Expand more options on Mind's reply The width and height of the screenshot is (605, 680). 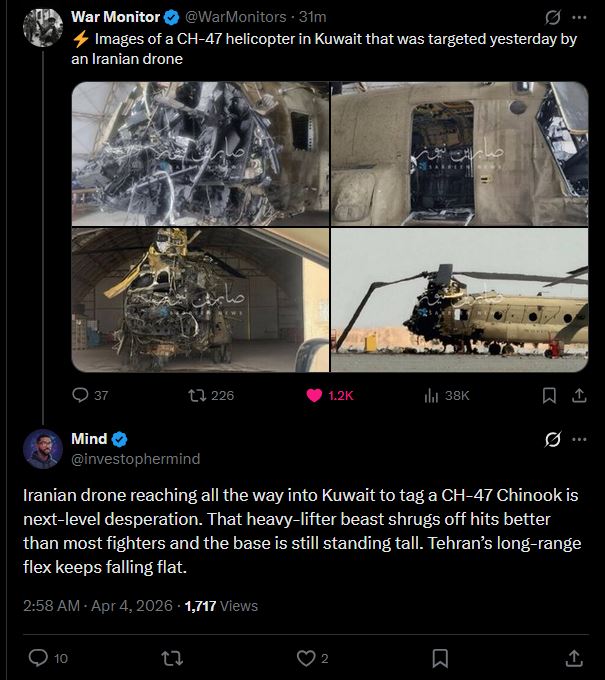tap(579, 439)
